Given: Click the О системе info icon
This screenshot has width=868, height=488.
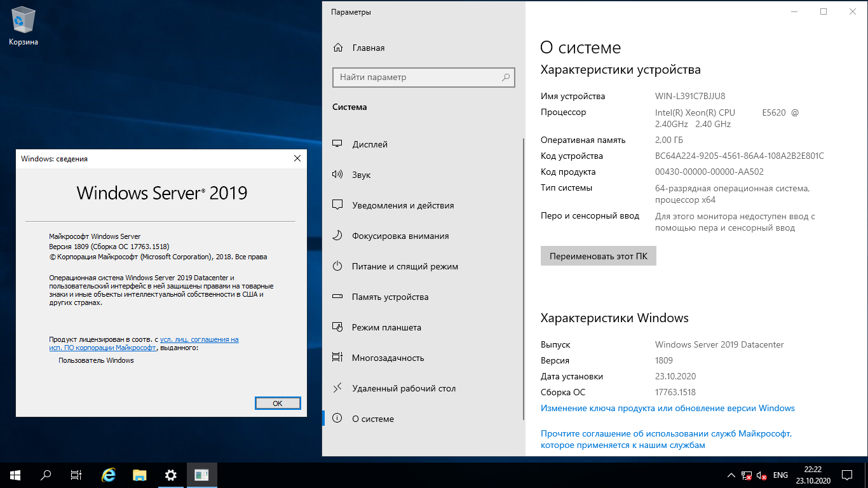Looking at the screenshot, I should tap(338, 419).
